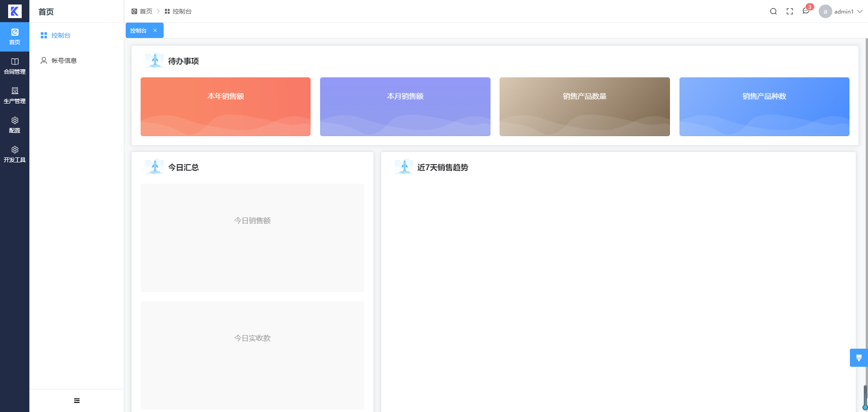The height and width of the screenshot is (412, 868).
Task: Click the 今日销售额 panel
Action: point(252,238)
